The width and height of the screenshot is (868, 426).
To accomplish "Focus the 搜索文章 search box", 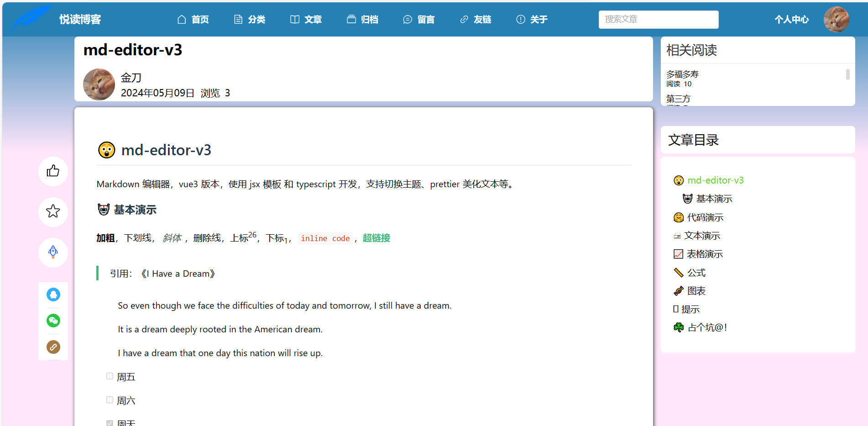I will point(659,19).
